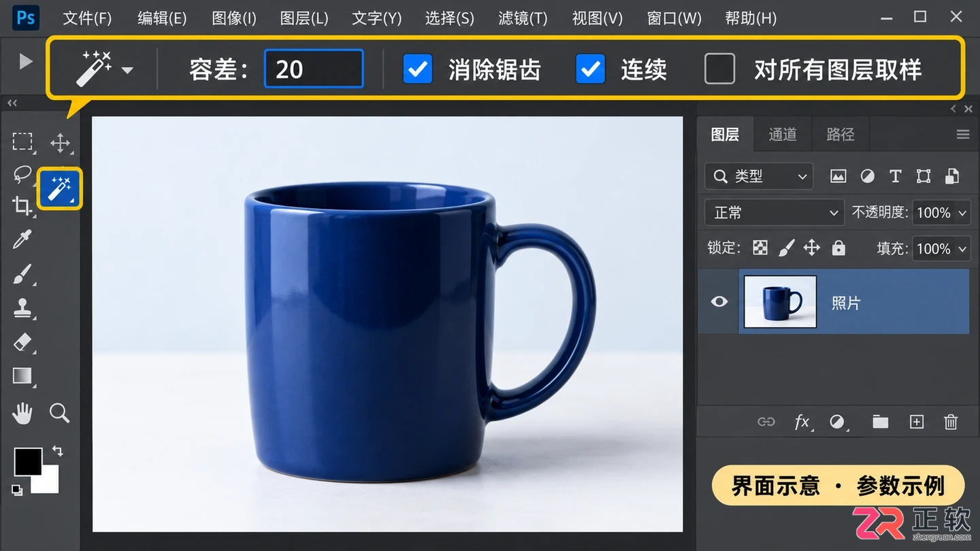This screenshot has width=980, height=551.
Task: Toggle lock transparent pixels
Action: [760, 248]
